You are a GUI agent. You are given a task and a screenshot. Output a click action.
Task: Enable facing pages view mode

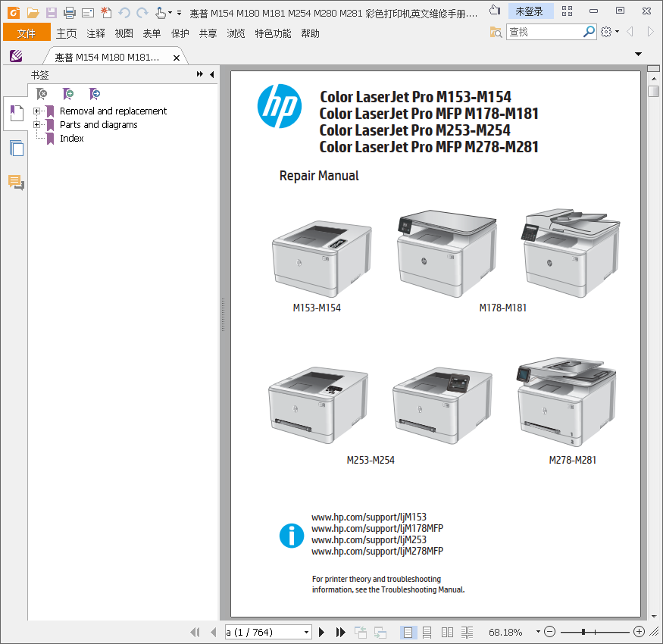pos(447,632)
